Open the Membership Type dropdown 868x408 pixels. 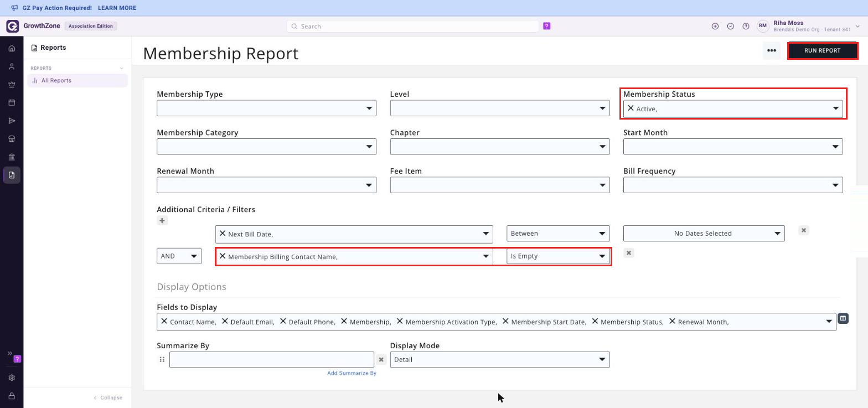[266, 108]
